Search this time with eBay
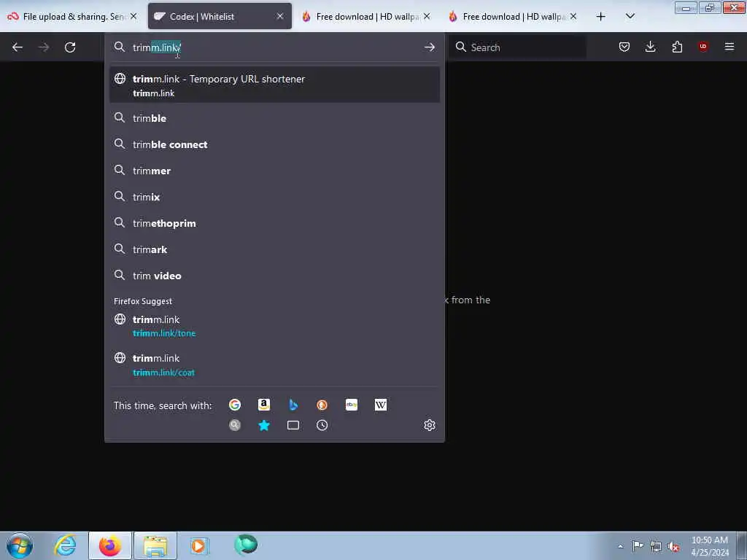This screenshot has height=560, width=747. tap(352, 405)
